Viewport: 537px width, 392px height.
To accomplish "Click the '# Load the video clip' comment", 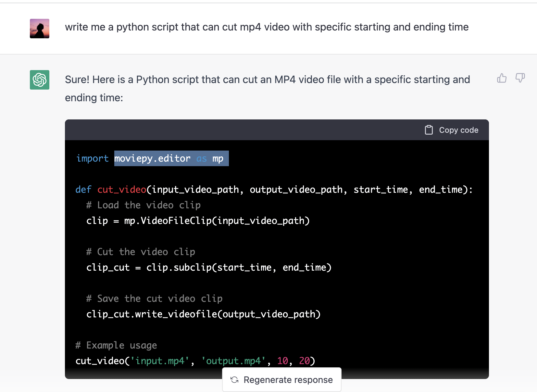I will pos(143,205).
